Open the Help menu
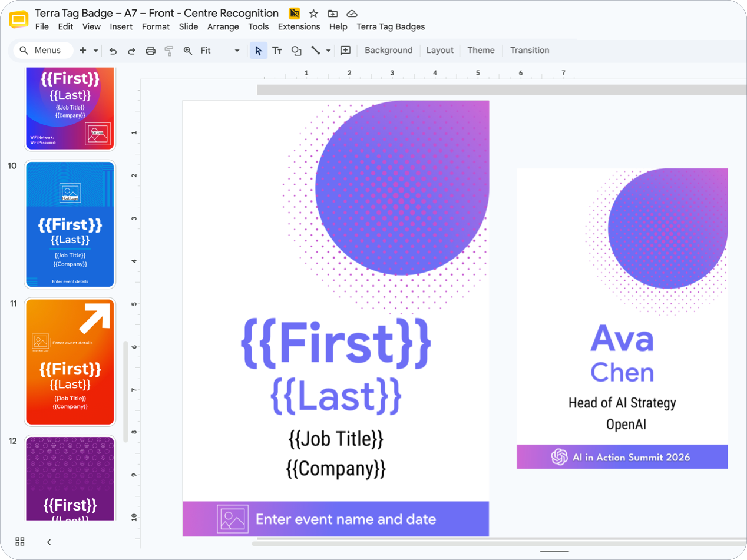The width and height of the screenshot is (747, 560). point(338,27)
